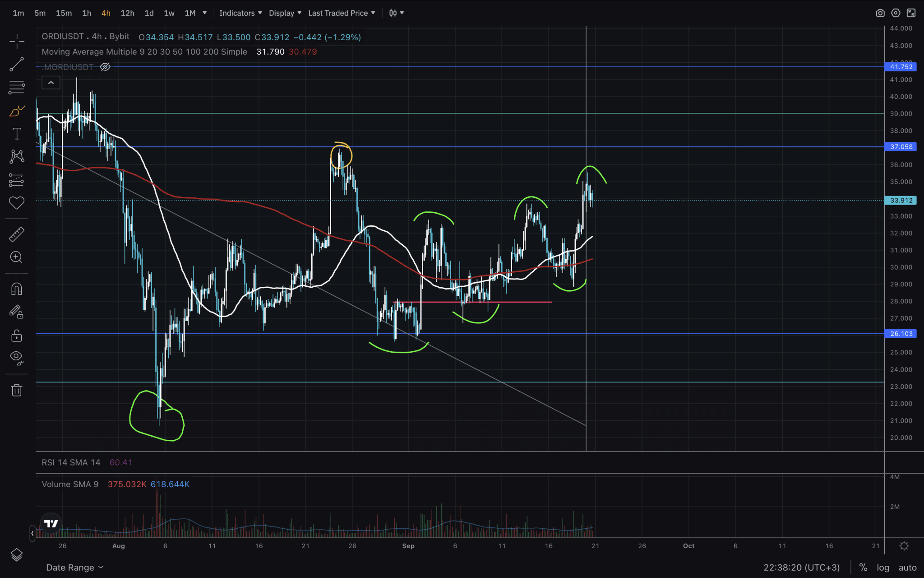Select the crosshair cursor tool
This screenshot has width=924, height=578.
coord(17,42)
